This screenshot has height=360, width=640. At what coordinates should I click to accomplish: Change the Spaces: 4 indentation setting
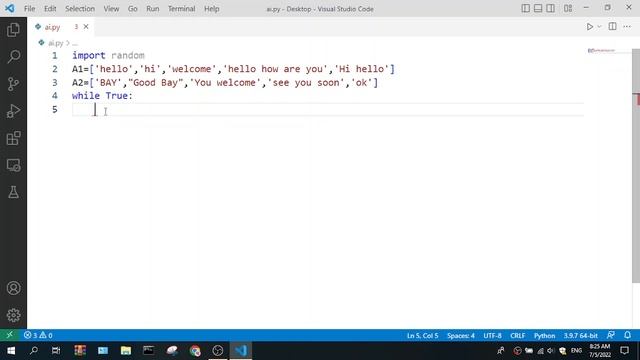(460, 336)
